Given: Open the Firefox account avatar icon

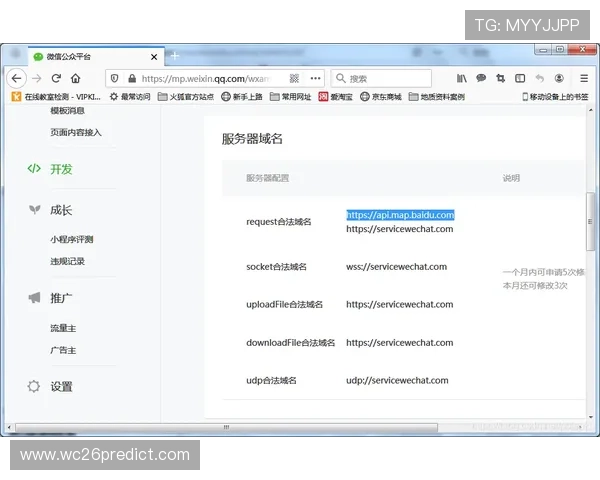Looking at the screenshot, I should (x=559, y=78).
